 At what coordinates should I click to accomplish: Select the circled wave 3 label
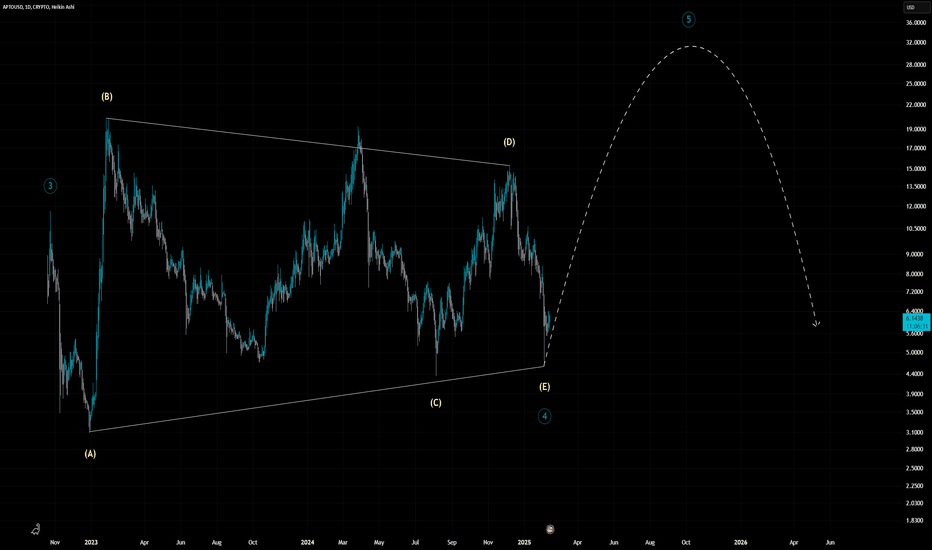click(50, 186)
